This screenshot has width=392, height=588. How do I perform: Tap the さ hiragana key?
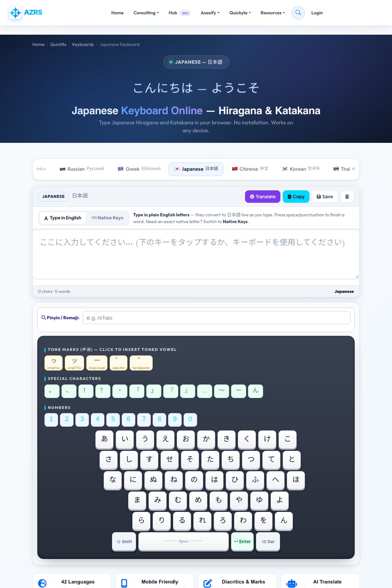(109, 460)
